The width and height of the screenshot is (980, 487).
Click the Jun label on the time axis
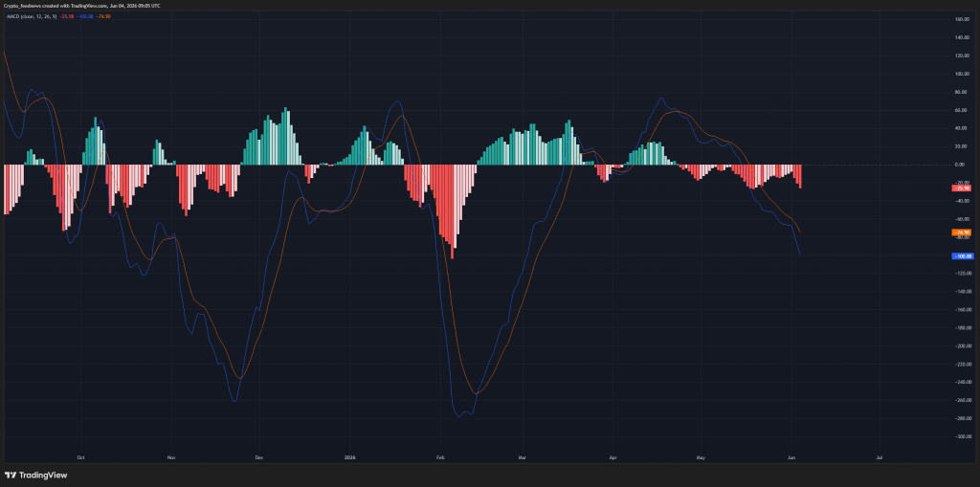point(791,457)
